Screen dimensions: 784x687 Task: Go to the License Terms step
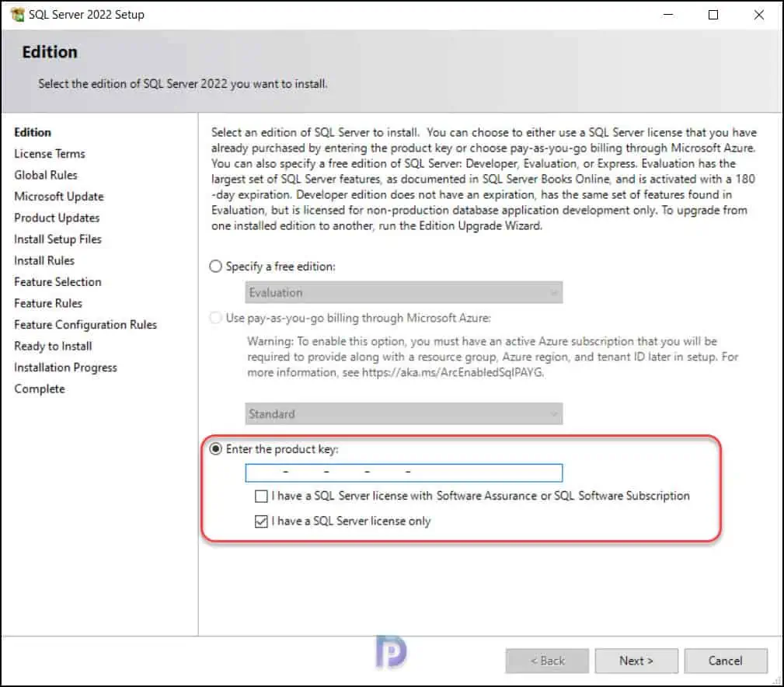[50, 154]
